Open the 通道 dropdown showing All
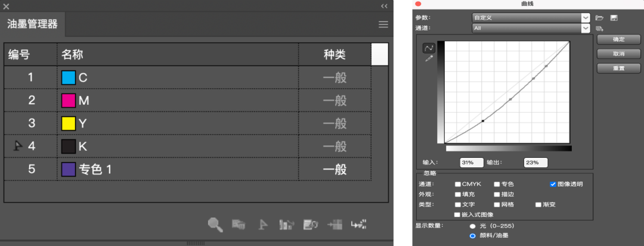Screen dimensions: 644x246 (x=531, y=28)
